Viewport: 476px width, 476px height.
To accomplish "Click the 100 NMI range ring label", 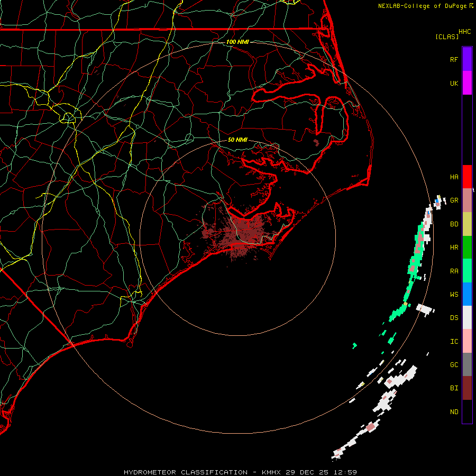I will tap(237, 42).
